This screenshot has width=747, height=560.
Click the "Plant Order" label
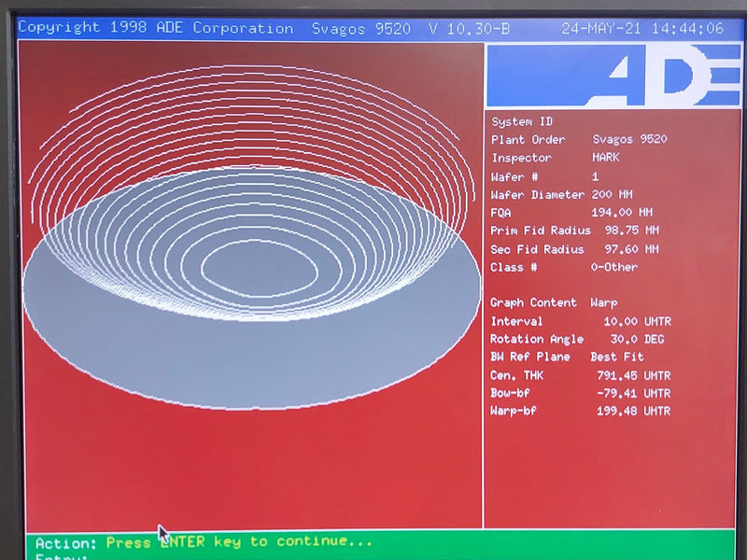coord(528,139)
